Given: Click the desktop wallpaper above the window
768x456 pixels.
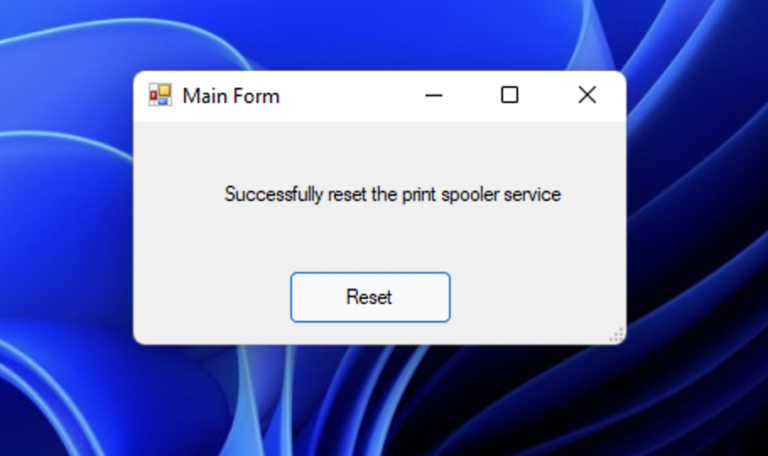Looking at the screenshot, I should (380, 34).
